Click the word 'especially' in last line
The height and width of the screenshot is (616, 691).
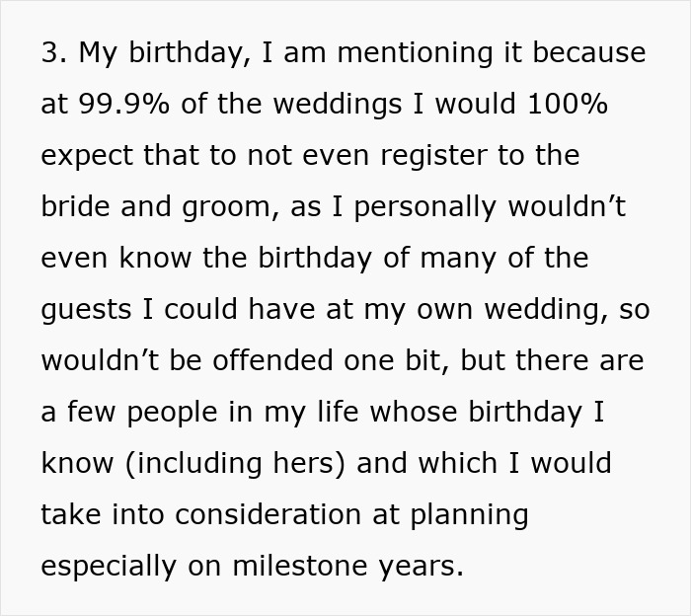pyautogui.click(x=109, y=567)
